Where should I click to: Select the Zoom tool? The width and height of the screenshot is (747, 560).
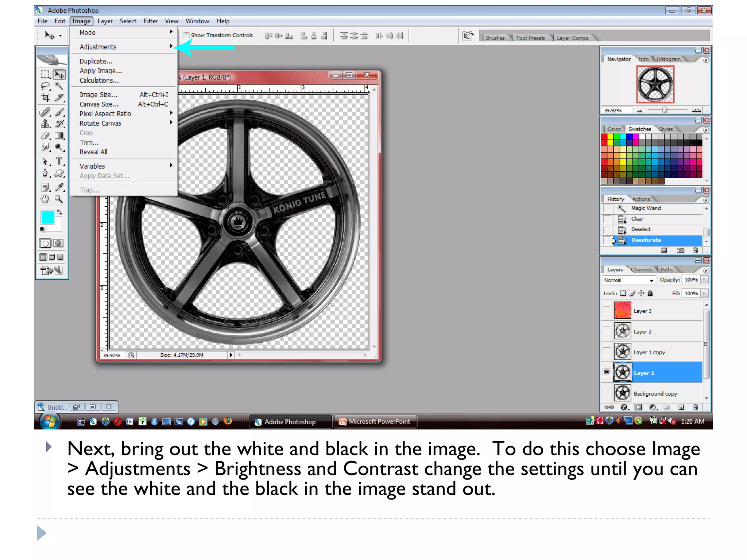pos(59,199)
